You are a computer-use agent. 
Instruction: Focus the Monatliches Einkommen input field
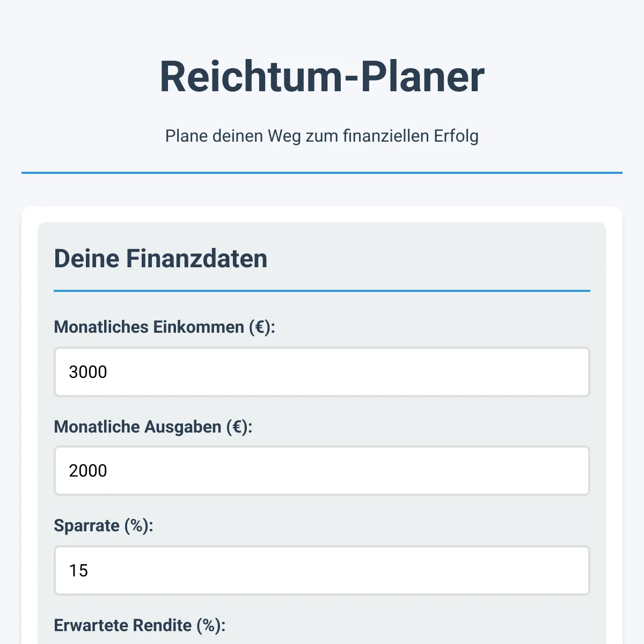tap(322, 372)
